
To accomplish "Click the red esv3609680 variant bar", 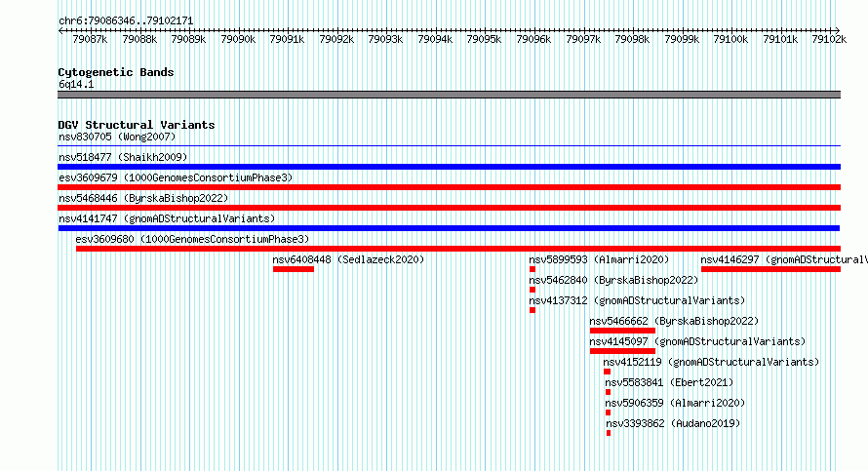I will (457, 249).
